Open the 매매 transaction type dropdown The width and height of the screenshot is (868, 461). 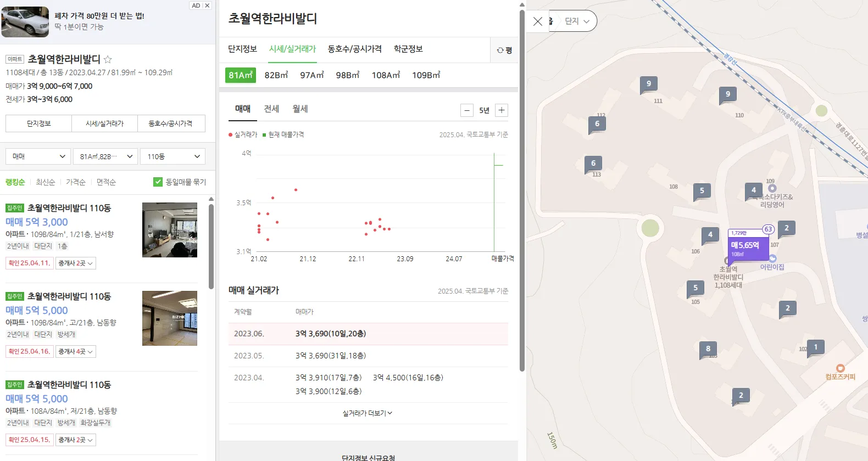tap(38, 156)
